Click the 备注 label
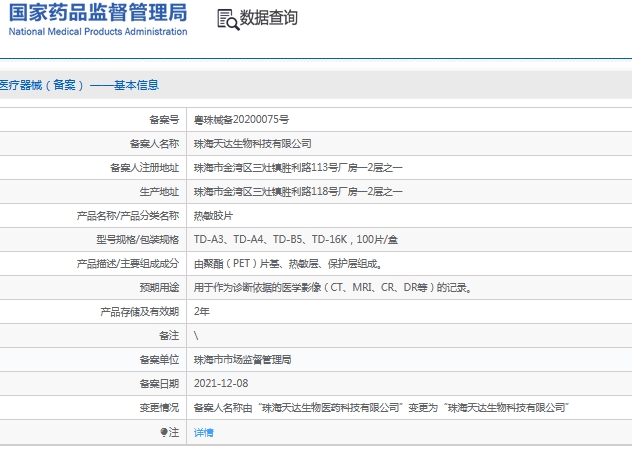This screenshot has width=632, height=451. (169, 335)
